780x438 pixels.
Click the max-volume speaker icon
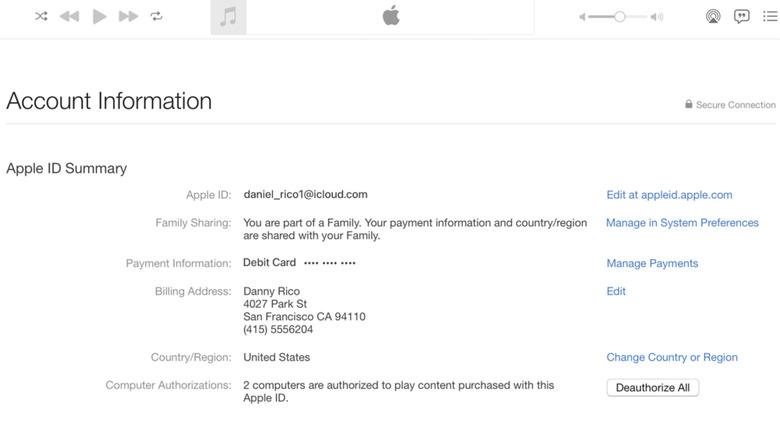657,17
